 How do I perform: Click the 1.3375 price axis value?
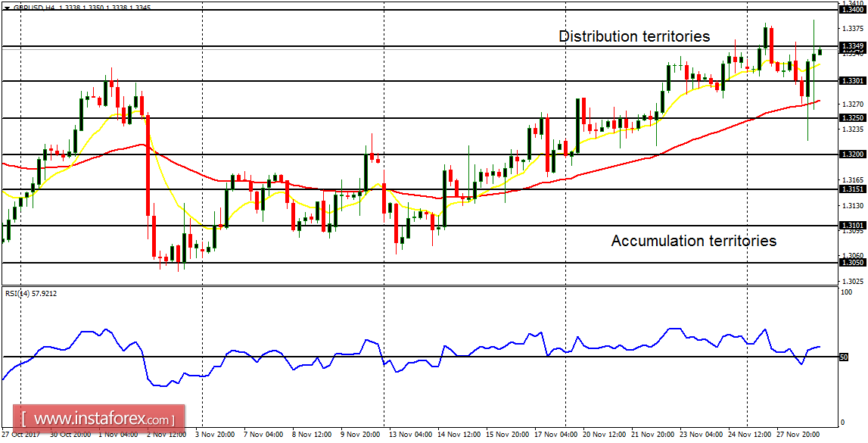(x=853, y=28)
